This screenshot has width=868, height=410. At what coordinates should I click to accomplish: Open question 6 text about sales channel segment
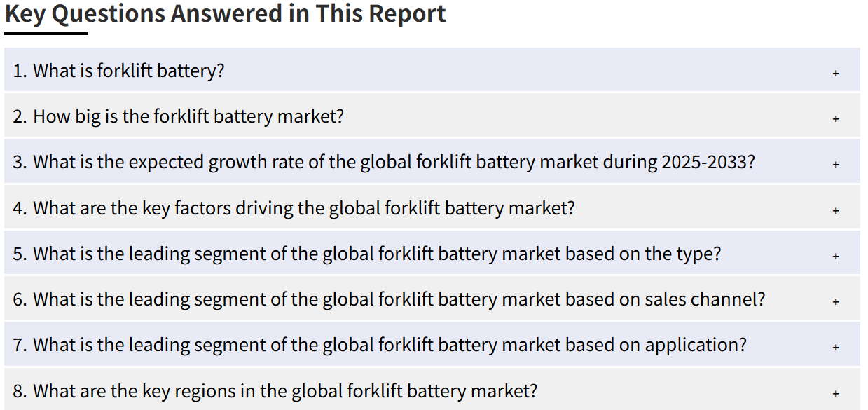tap(389, 299)
